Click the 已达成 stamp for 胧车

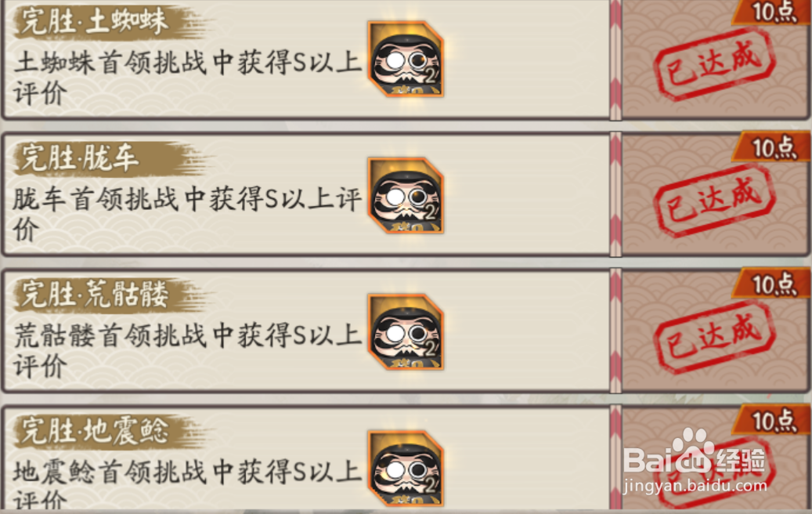tap(714, 201)
